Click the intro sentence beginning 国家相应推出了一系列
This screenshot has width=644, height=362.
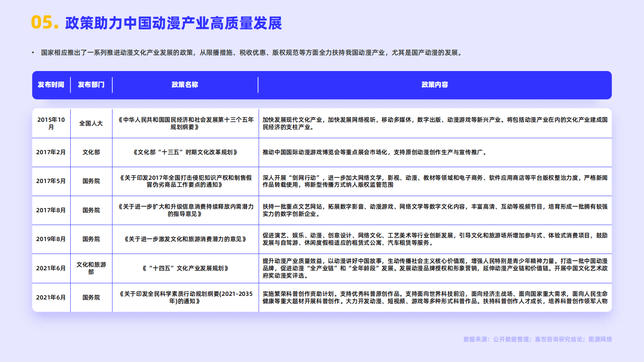[252, 53]
